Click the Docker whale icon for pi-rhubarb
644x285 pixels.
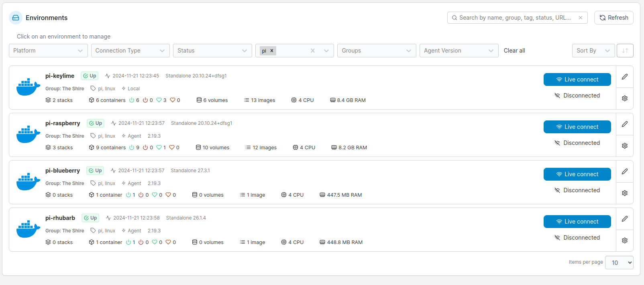click(28, 229)
